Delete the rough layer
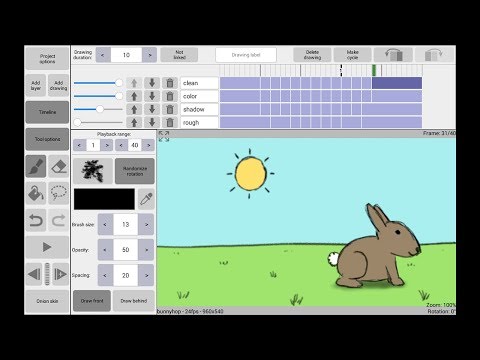Image resolution: width=480 pixels, height=360 pixels. (170, 122)
